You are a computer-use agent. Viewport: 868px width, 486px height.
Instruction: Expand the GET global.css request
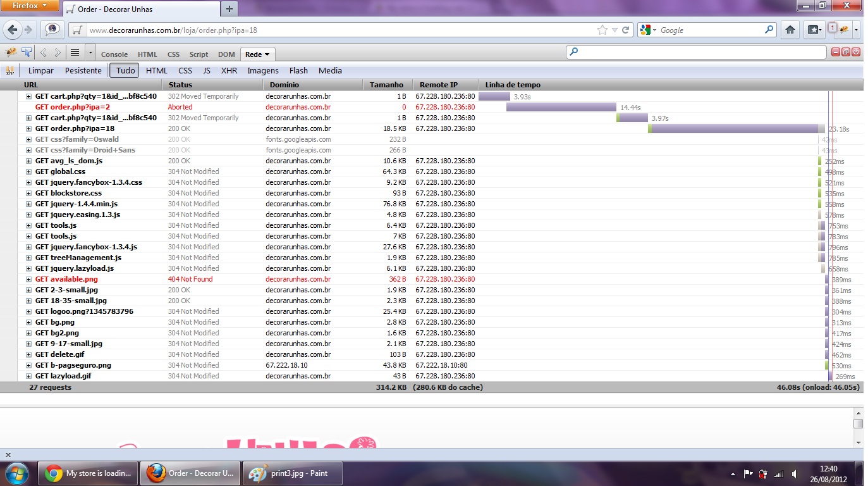coord(28,171)
